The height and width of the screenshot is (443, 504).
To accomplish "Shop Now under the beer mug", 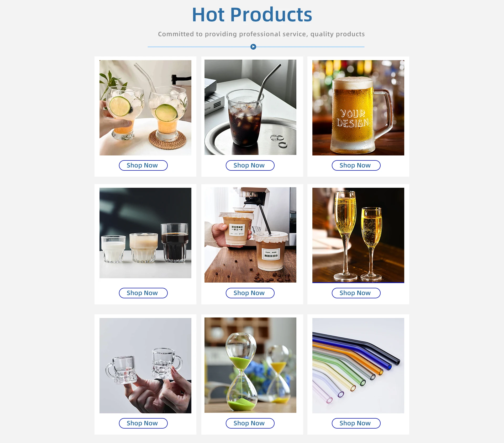I will [356, 165].
